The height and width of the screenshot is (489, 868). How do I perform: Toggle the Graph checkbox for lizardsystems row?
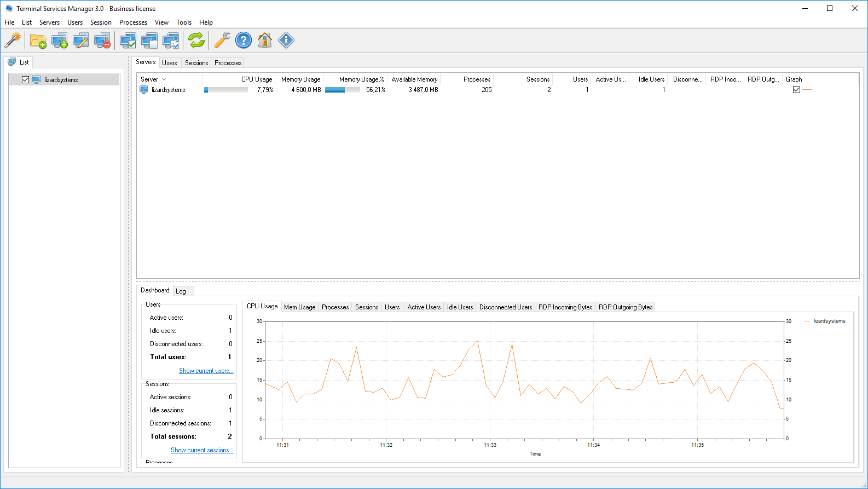[x=796, y=90]
